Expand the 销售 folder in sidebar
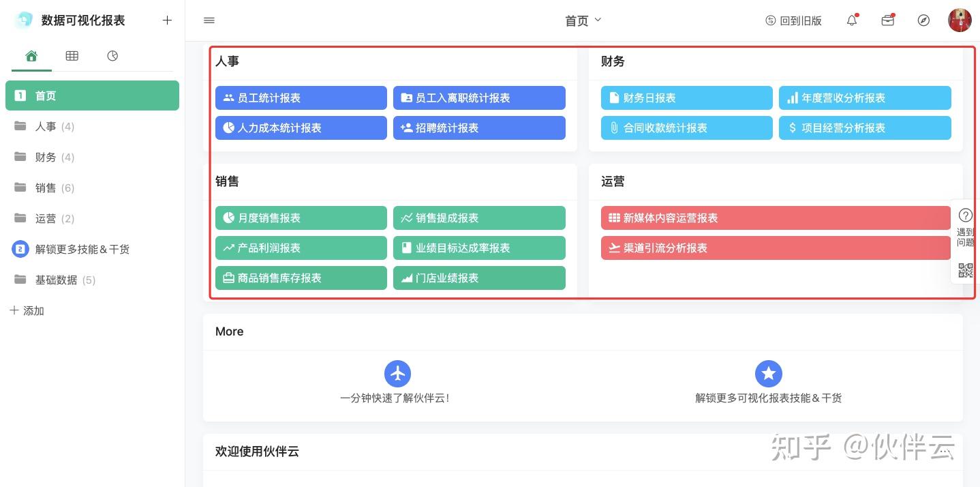Image resolution: width=980 pixels, height=487 pixels. pos(46,188)
